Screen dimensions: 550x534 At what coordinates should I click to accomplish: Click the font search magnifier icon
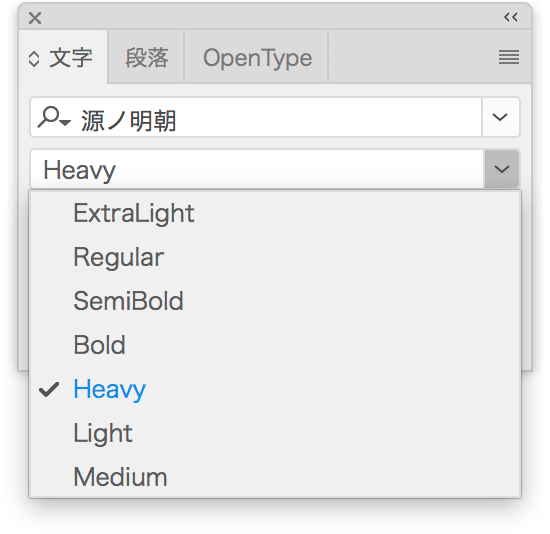[53, 118]
